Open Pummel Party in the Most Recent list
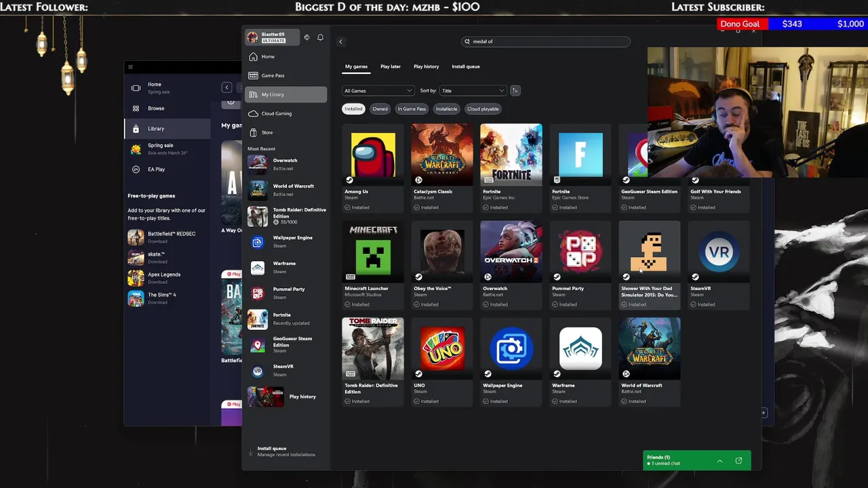 286,292
